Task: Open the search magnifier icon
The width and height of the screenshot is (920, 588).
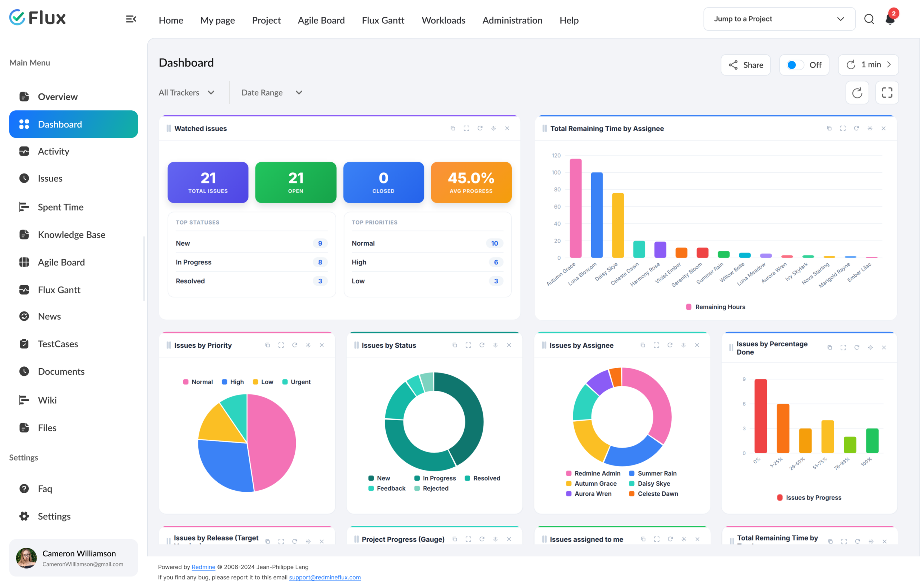Action: pyautogui.click(x=869, y=19)
